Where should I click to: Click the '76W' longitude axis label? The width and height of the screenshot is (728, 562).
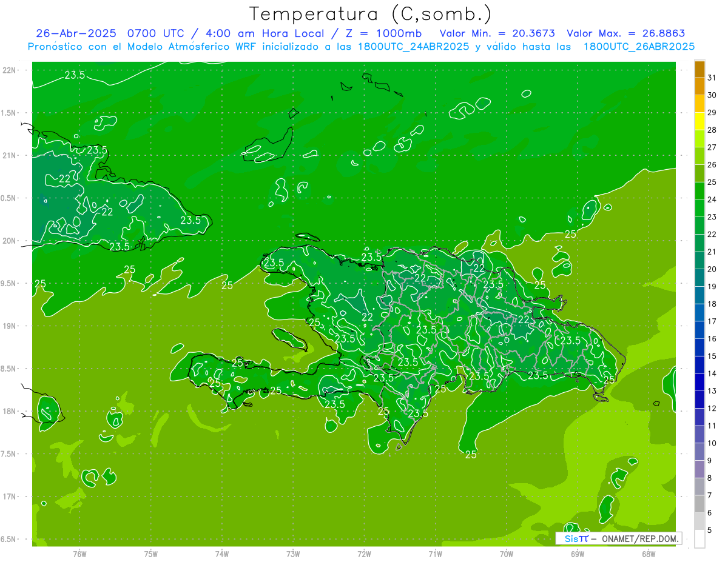tap(79, 554)
